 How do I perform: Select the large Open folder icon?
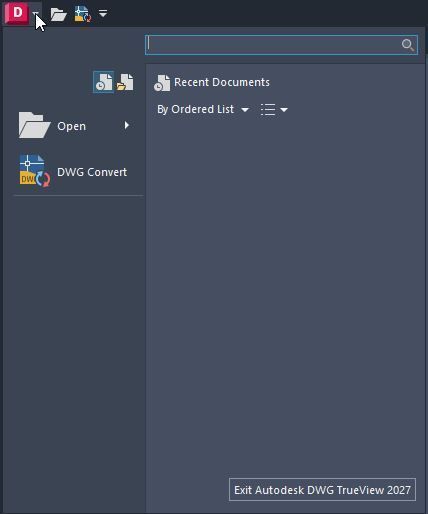[x=34, y=125]
